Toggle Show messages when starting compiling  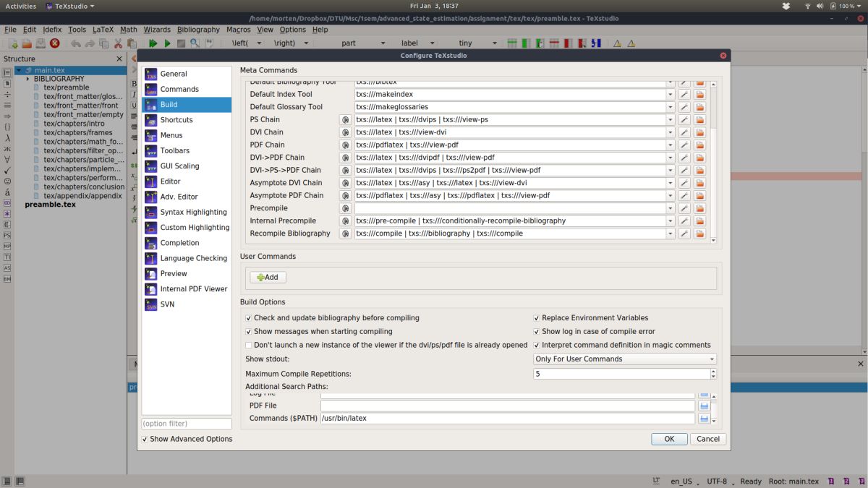click(249, 332)
